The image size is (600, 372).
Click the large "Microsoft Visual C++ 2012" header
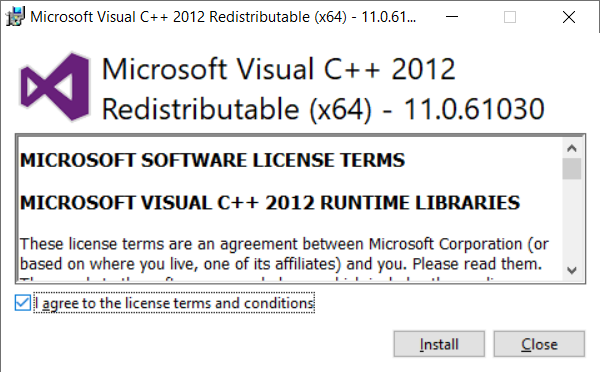[279, 69]
